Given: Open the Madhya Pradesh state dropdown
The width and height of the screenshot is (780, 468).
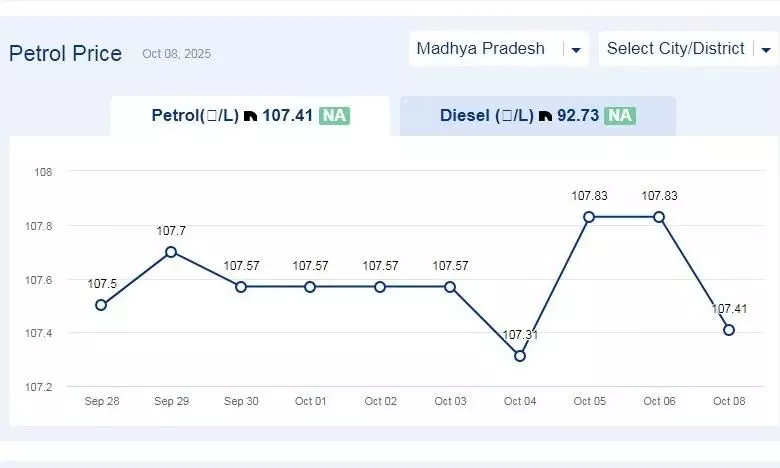Looking at the screenshot, I should [x=481, y=49].
